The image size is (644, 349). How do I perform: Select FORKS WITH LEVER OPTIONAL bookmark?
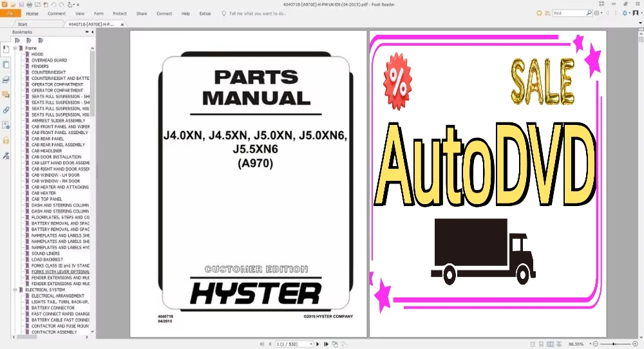tap(61, 272)
